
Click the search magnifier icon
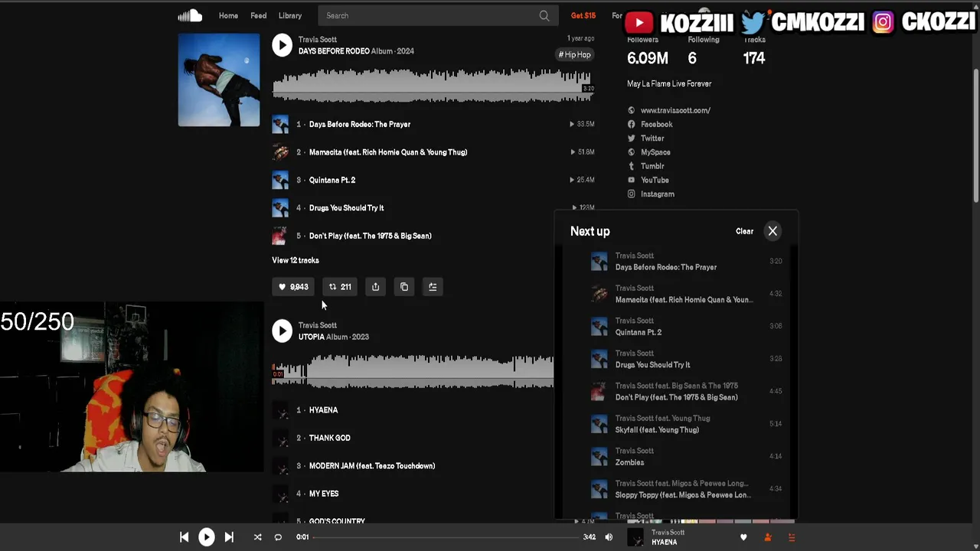click(544, 15)
